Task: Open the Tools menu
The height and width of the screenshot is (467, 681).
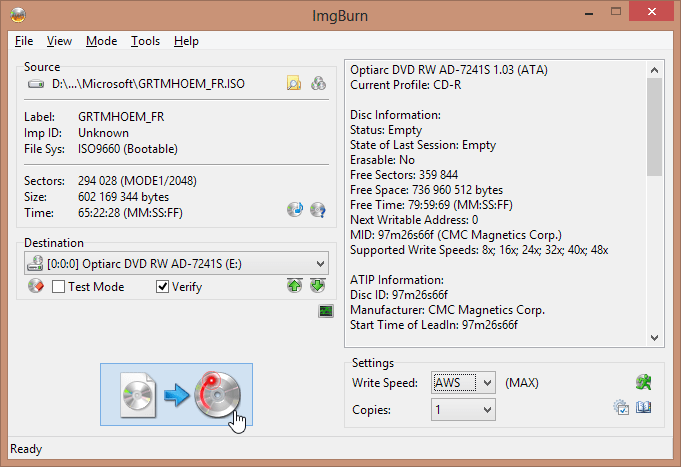Action: (x=145, y=41)
